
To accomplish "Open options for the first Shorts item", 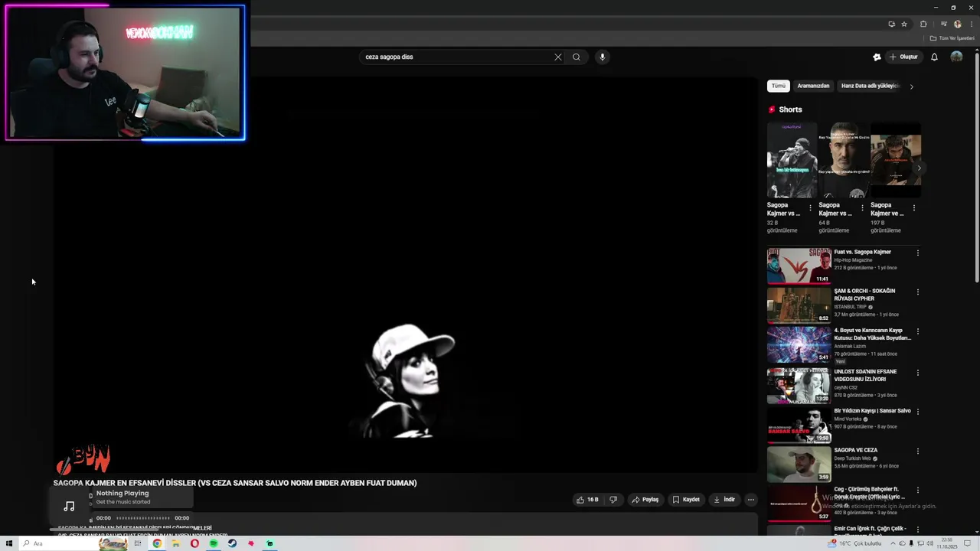I will pos(811,208).
